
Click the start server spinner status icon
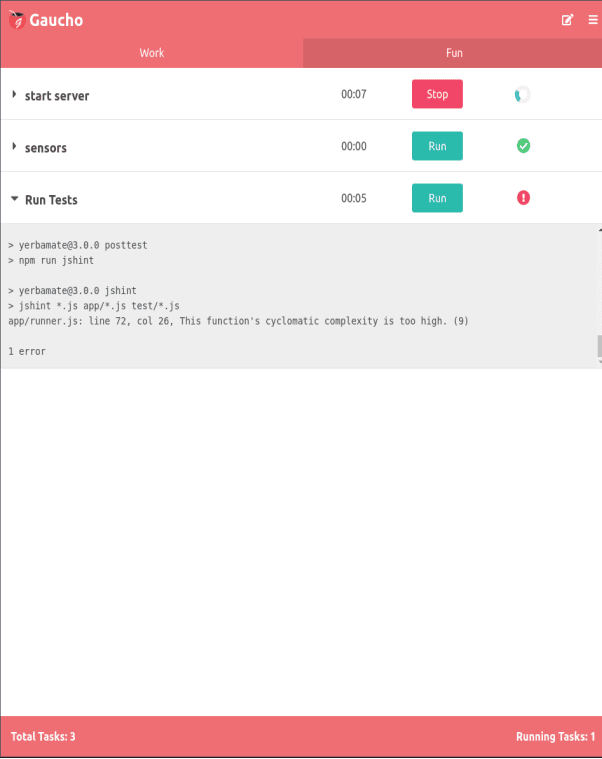pyautogui.click(x=522, y=94)
